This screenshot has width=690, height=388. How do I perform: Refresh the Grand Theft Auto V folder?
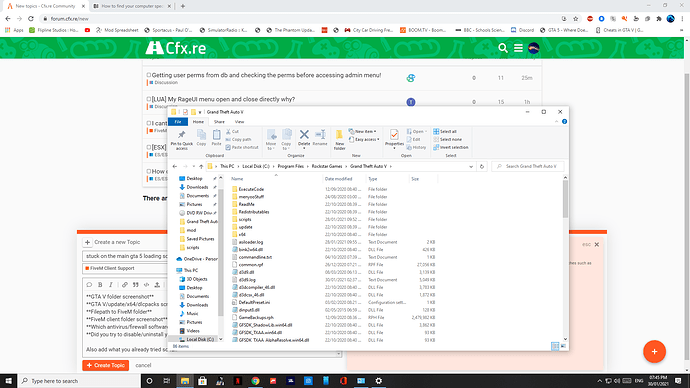click(x=482, y=166)
